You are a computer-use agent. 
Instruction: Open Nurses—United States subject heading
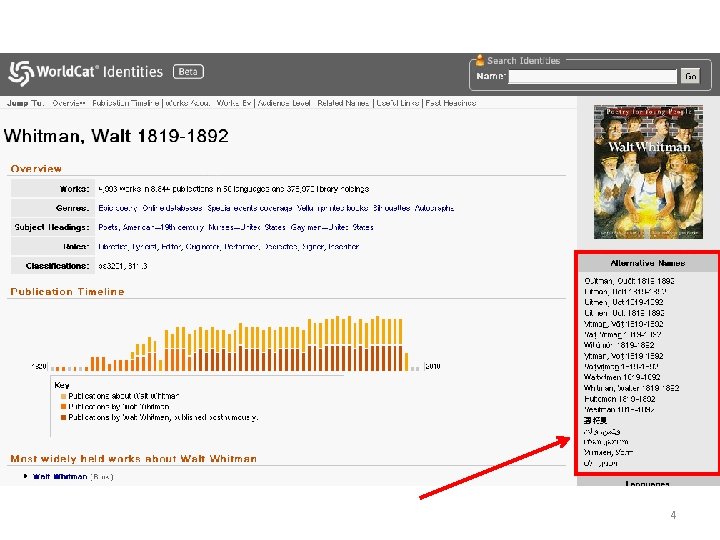point(247,227)
